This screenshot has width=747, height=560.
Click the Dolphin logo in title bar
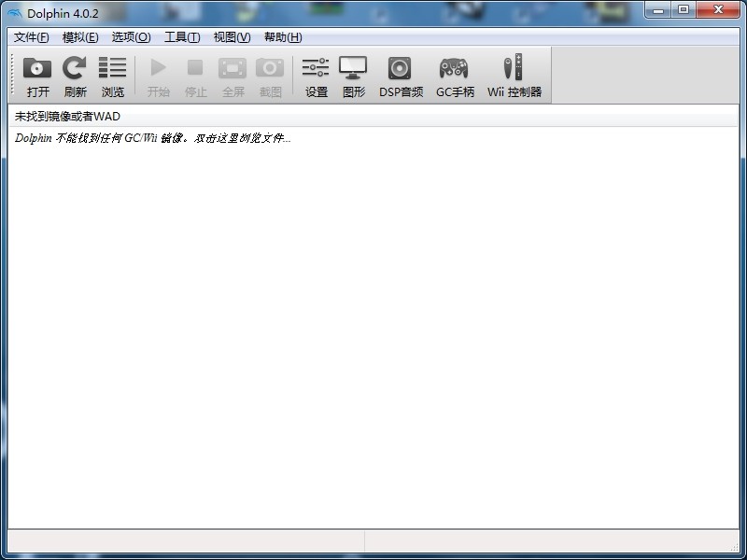pyautogui.click(x=15, y=13)
